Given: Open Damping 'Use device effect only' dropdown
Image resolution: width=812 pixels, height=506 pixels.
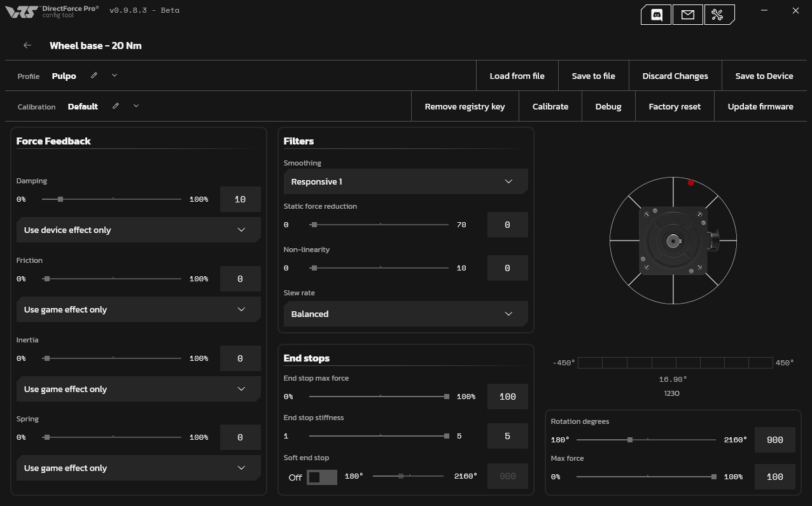Looking at the screenshot, I should [139, 230].
